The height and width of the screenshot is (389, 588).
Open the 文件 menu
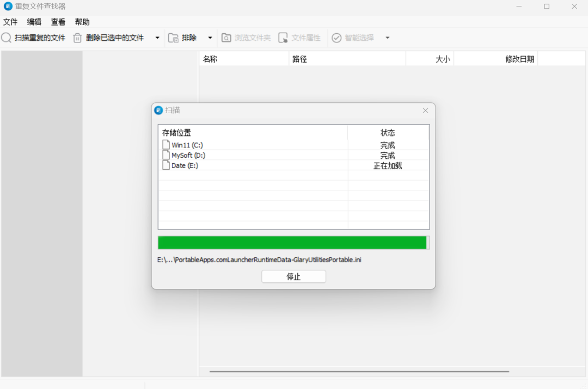point(10,22)
